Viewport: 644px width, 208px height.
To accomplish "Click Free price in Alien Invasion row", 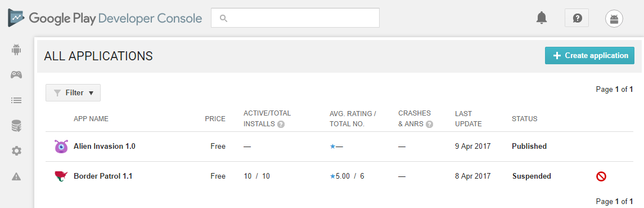I will click(218, 146).
